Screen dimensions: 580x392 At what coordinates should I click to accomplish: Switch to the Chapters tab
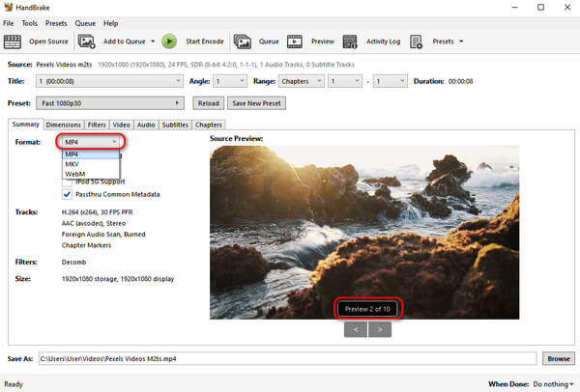(208, 125)
